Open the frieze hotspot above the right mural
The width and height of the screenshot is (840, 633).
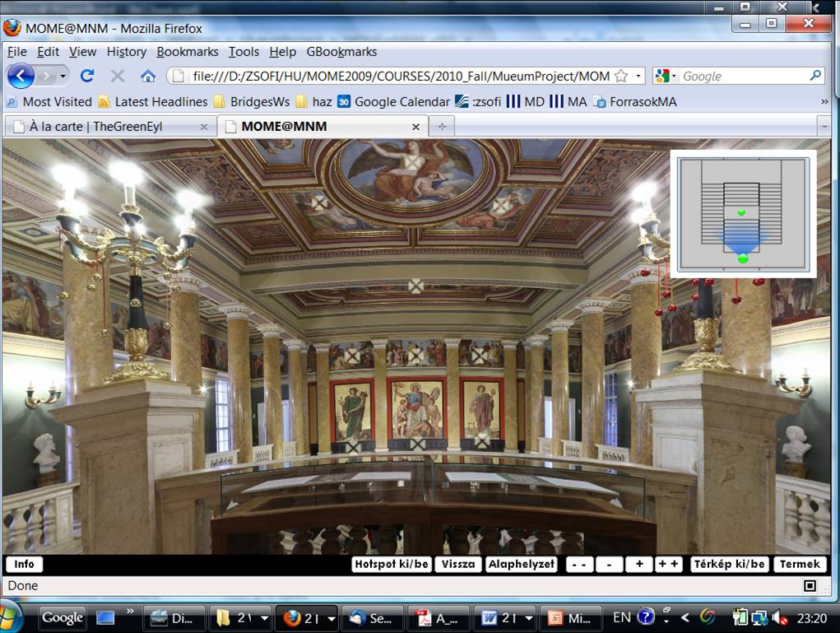coord(480,354)
